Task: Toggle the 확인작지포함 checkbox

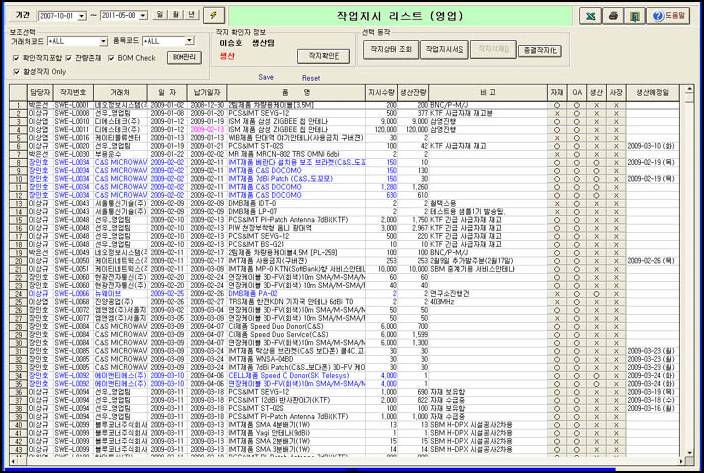Action: pyautogui.click(x=17, y=58)
